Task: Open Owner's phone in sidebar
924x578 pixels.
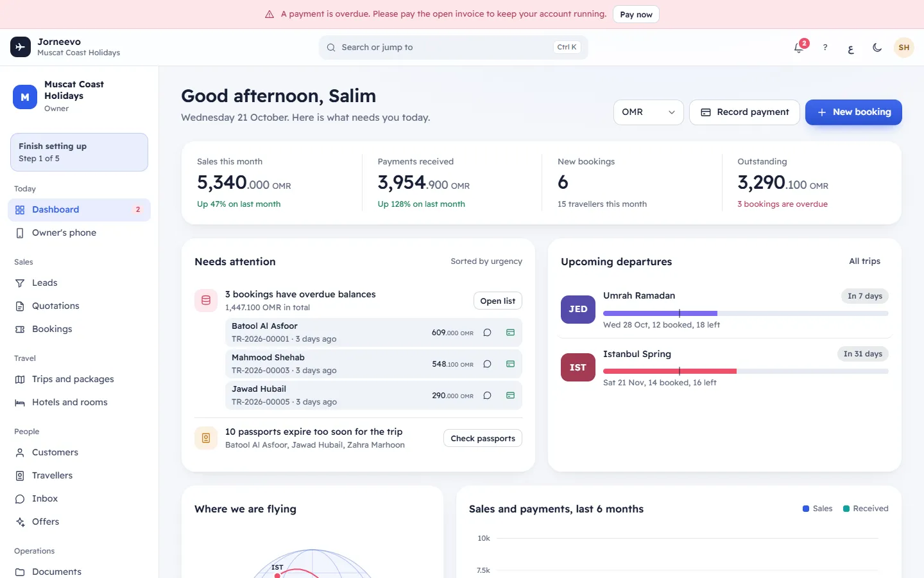Action: [x=80, y=233]
